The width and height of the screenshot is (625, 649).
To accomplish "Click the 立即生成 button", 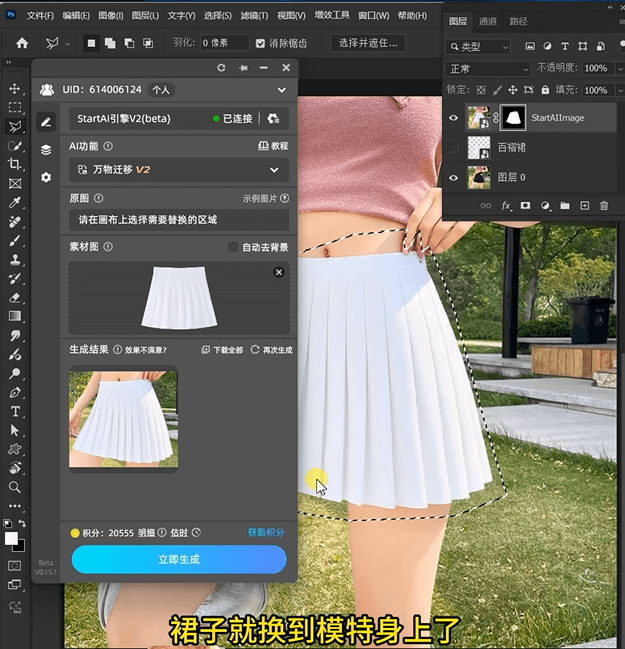I will pyautogui.click(x=179, y=560).
